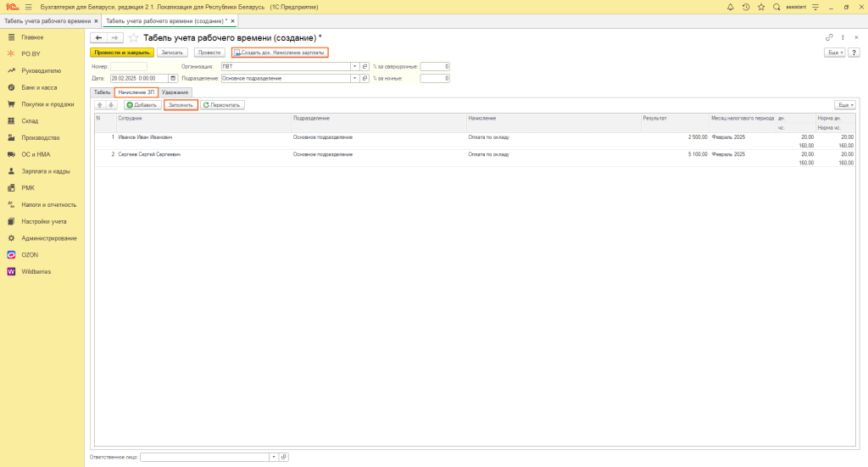Image resolution: width=868 pixels, height=467 pixels.
Task: Switch to the Начисление ЗП tab
Action: coord(136,92)
